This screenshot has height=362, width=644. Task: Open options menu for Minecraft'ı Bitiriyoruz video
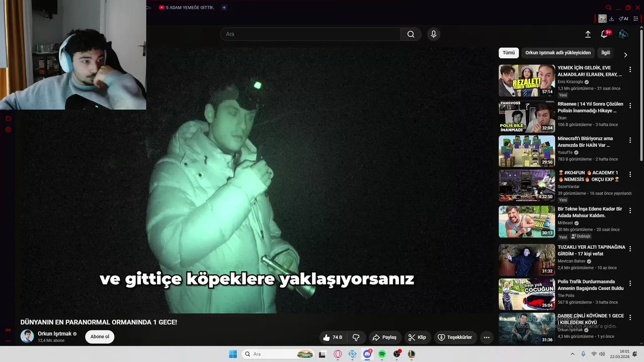pyautogui.click(x=630, y=140)
